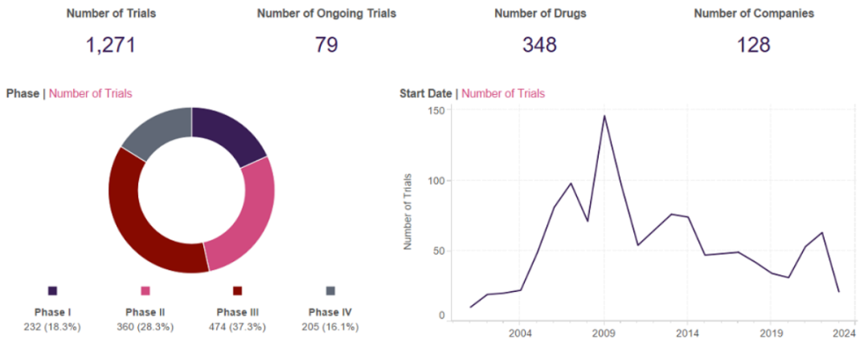Click the Phase I 232 (18.3%) legend label
Screen dimensions: 868x349
click(52, 319)
